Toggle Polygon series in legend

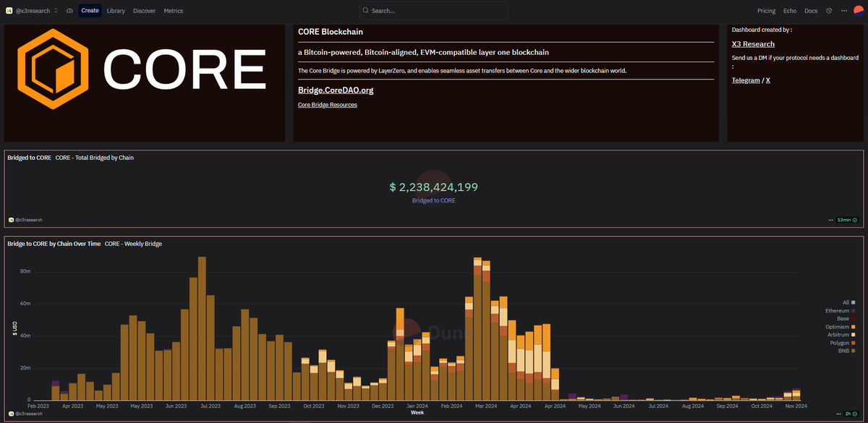coord(843,343)
